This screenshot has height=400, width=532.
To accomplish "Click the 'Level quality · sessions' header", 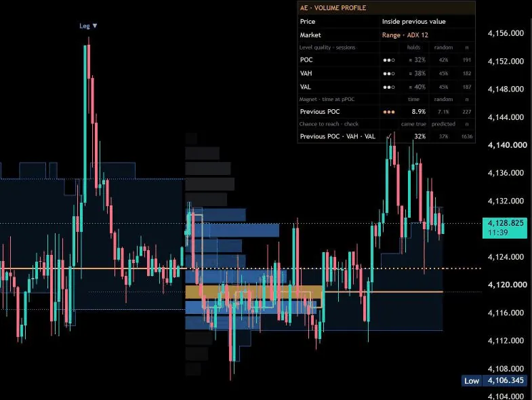I will [327, 47].
